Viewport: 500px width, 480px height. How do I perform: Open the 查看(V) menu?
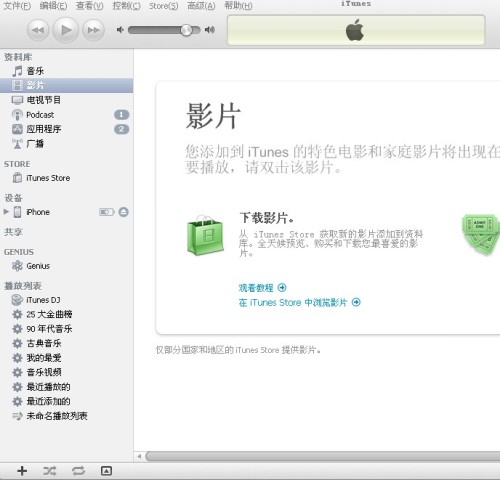[89, 6]
